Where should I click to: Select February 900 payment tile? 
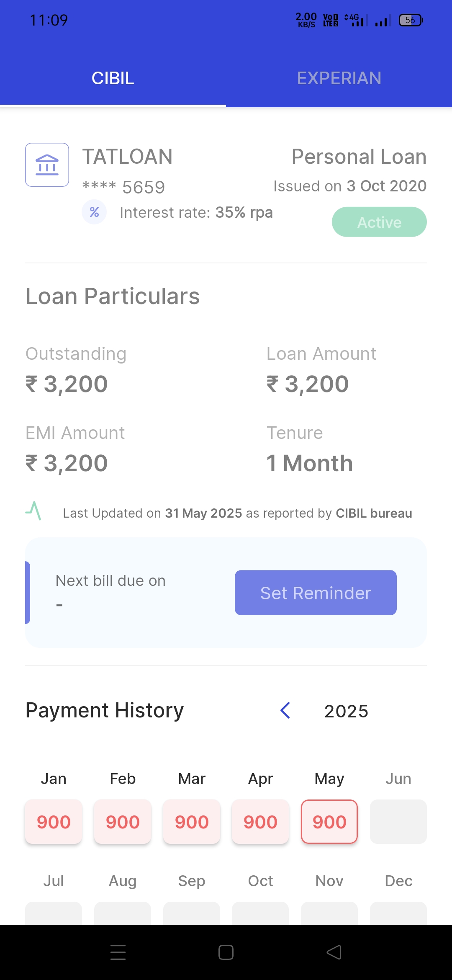coord(123,822)
